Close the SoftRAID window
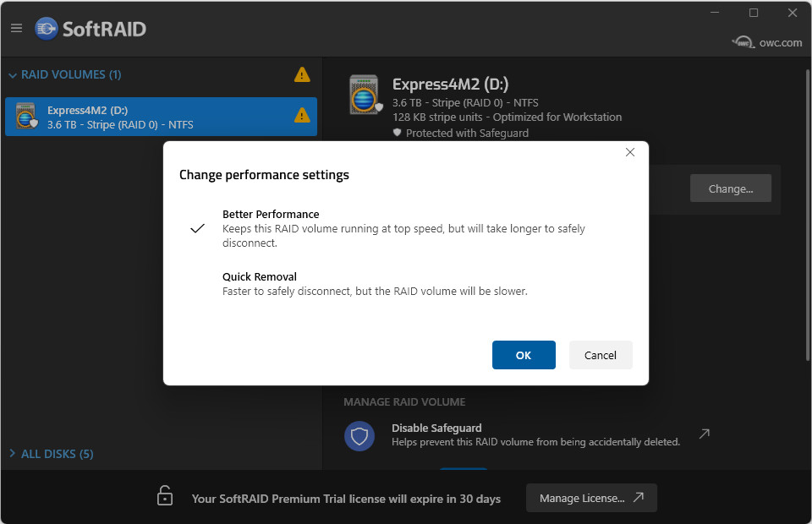This screenshot has width=812, height=524. [x=793, y=13]
